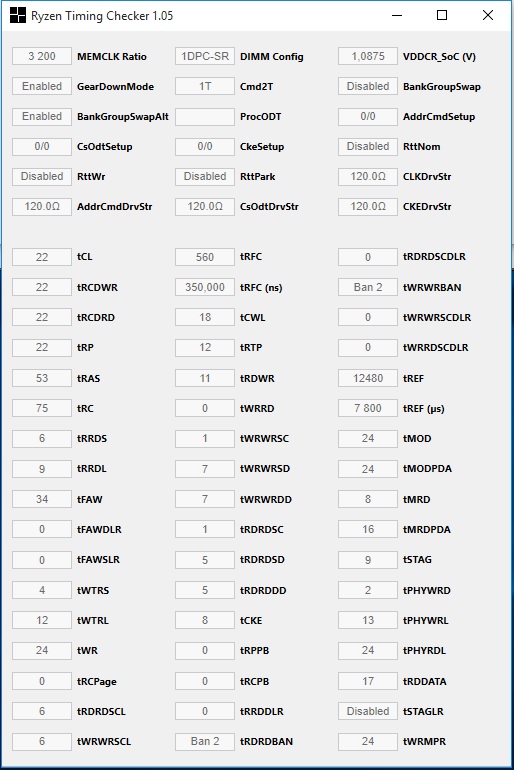Image resolution: width=514 pixels, height=770 pixels.
Task: Click the tRDWR value box
Action: (205, 378)
